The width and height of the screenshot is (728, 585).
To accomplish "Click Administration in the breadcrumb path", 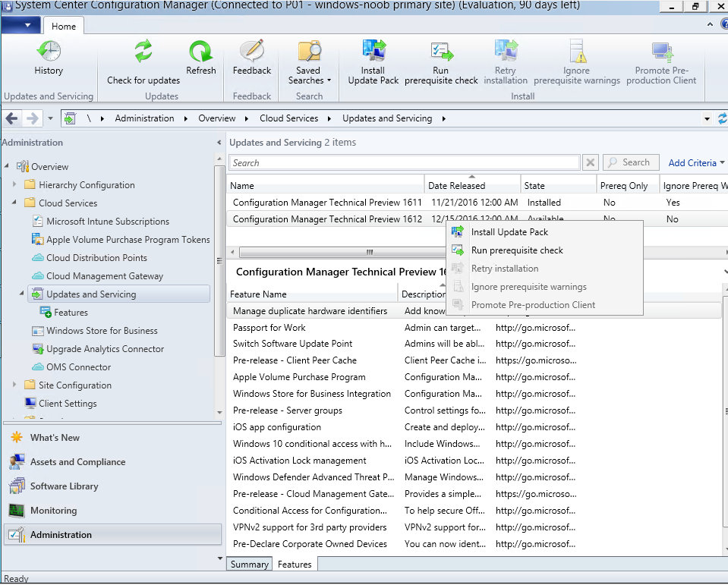I will click(144, 118).
